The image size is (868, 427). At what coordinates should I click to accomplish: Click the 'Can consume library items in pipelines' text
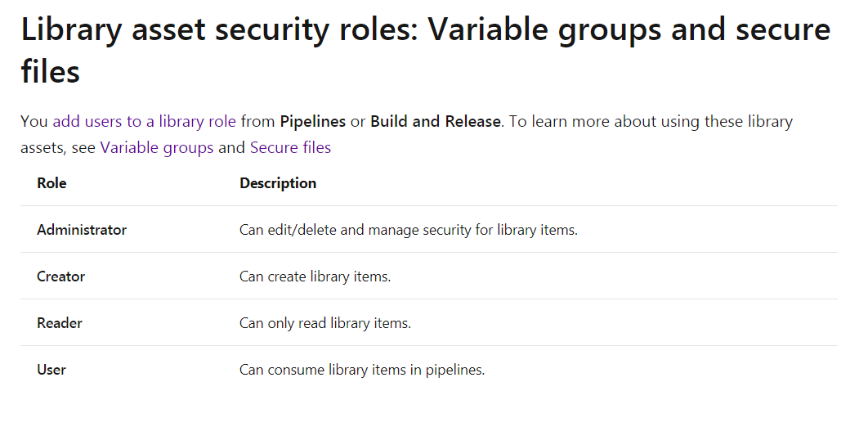(362, 370)
